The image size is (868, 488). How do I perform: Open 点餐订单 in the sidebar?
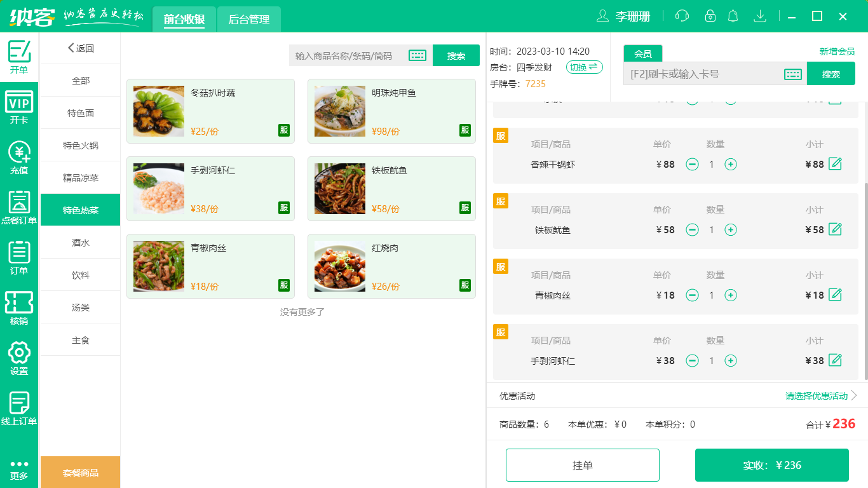click(x=19, y=208)
